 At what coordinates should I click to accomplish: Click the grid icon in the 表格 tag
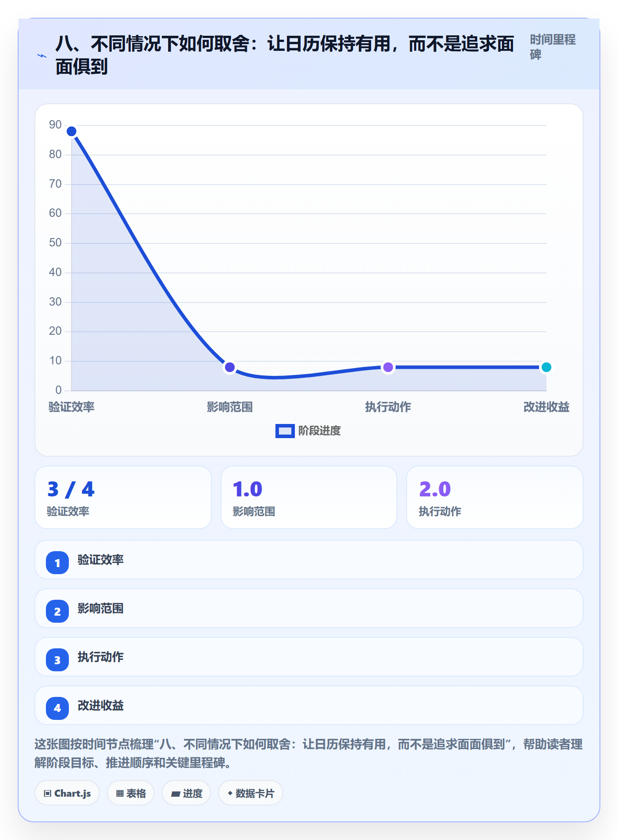[x=120, y=794]
